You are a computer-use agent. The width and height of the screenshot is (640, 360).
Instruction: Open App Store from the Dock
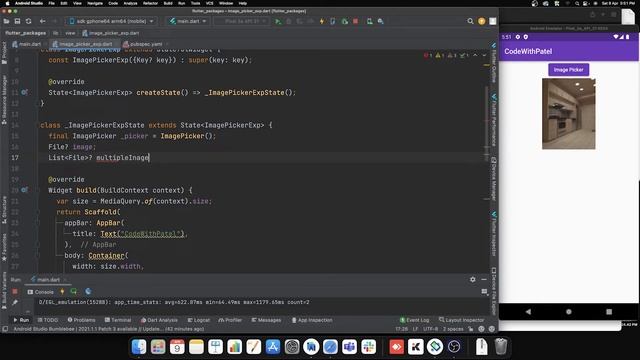click(273, 347)
